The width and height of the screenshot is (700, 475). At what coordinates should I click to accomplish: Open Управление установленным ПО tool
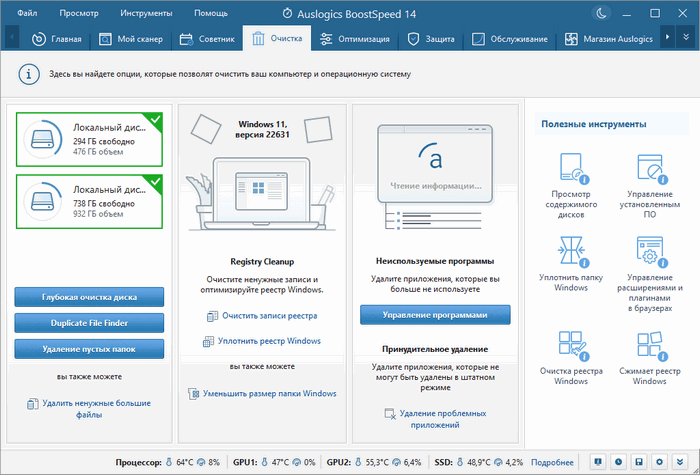[650, 185]
